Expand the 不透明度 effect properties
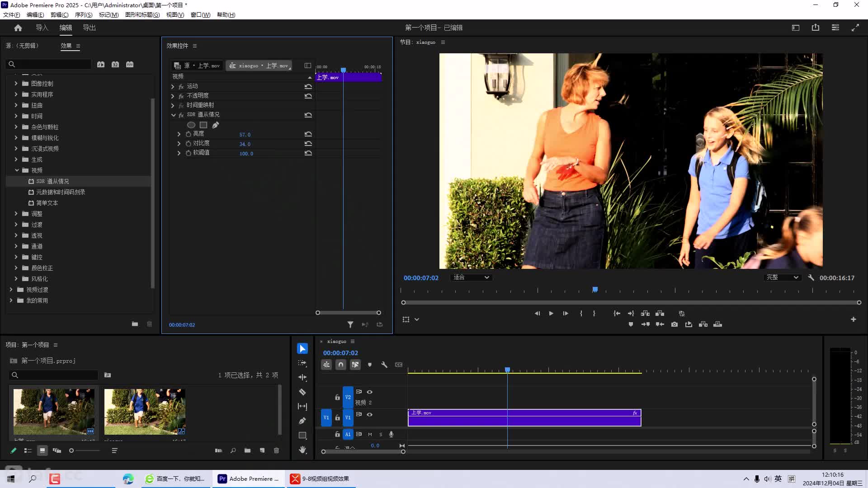 click(173, 96)
